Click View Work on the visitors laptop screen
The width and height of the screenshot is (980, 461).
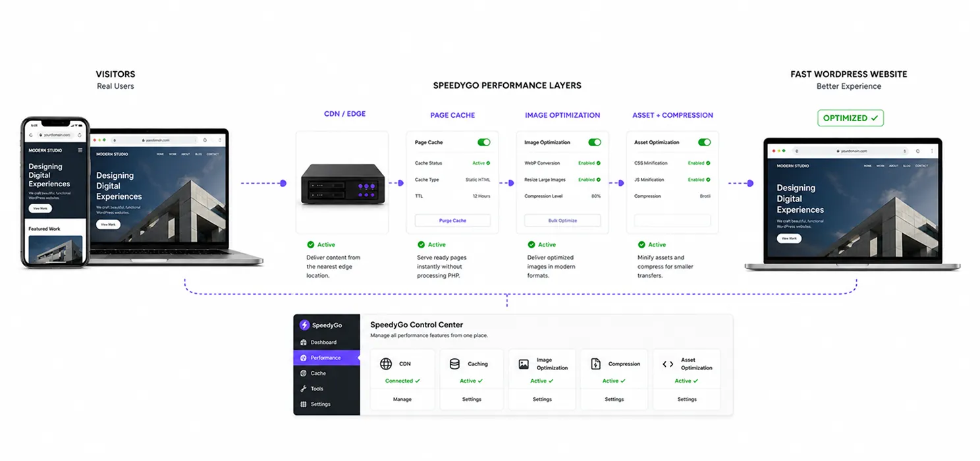coord(108,225)
